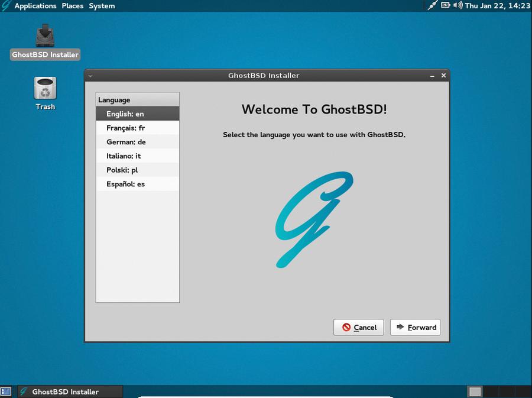
Task: Minimize the GhostBSD Installer window
Action: coord(432,76)
